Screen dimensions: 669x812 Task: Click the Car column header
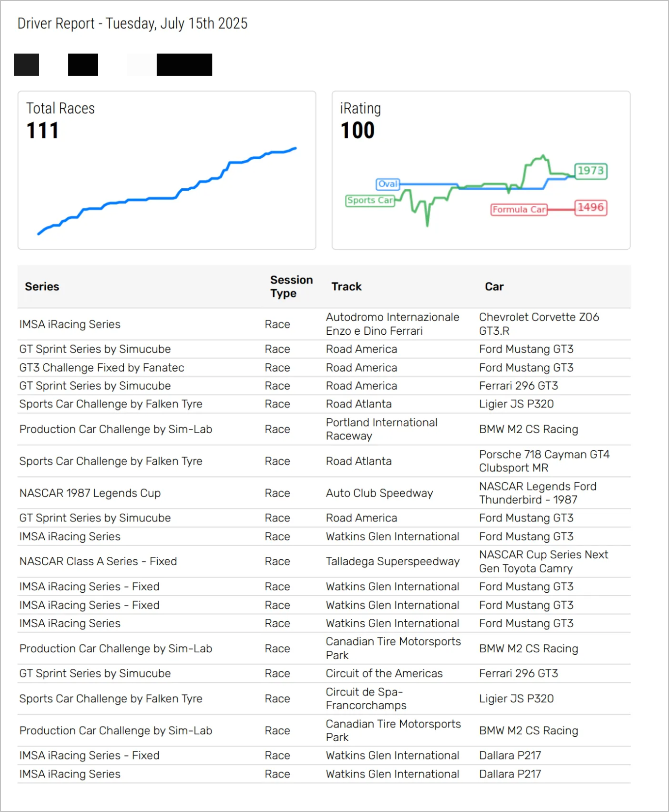[x=494, y=287]
